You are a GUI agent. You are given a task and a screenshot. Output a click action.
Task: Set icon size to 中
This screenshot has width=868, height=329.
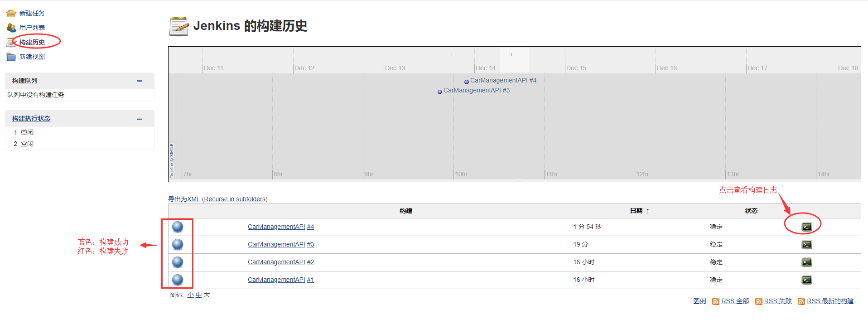[198, 295]
